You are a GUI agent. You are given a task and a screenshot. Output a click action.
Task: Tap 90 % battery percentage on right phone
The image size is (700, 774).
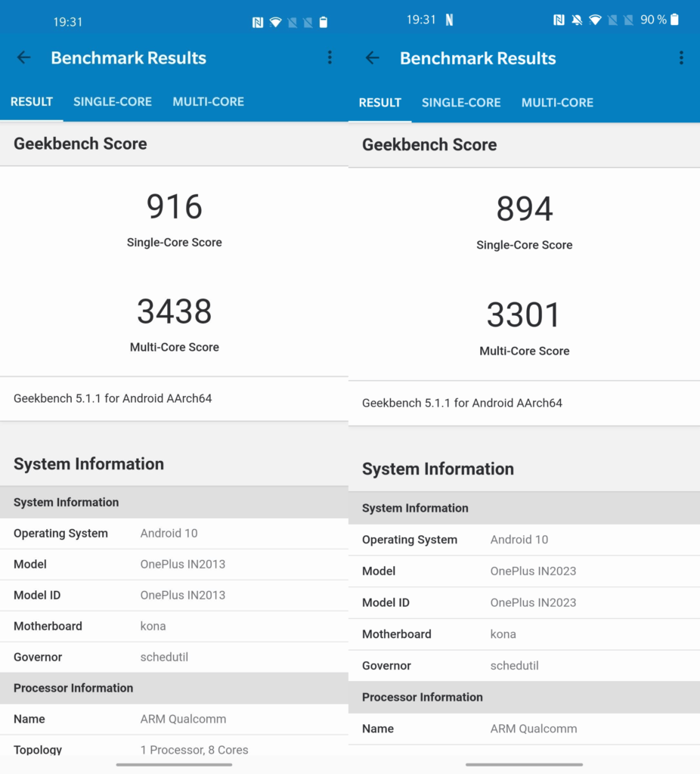tap(653, 20)
